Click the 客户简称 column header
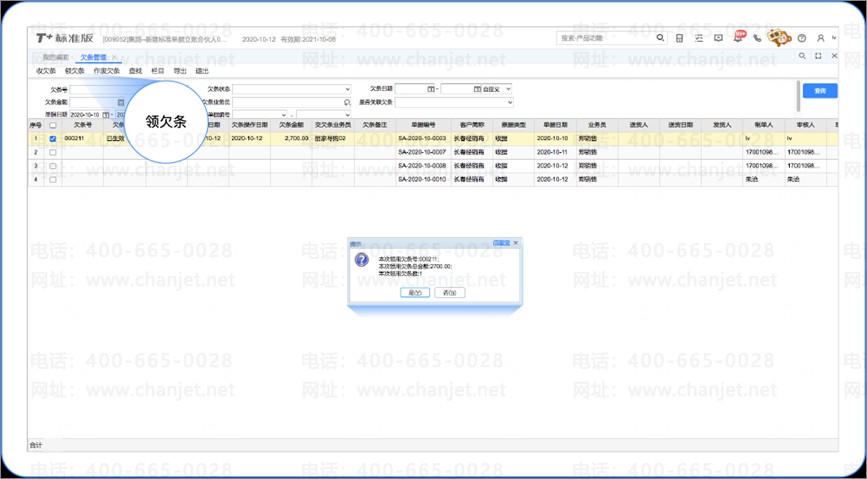867x479 pixels. coord(472,126)
